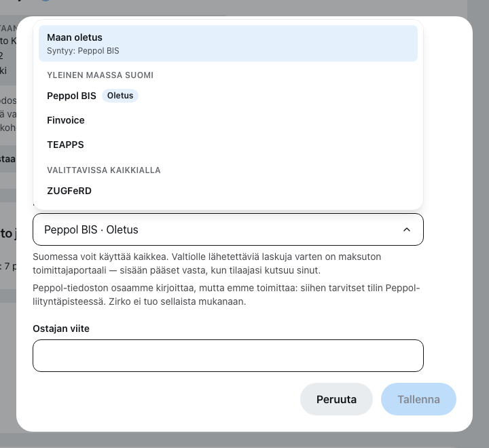Image resolution: width=489 pixels, height=448 pixels.
Task: Click the Peppol BIS · Oletus combo box
Action: point(228,229)
